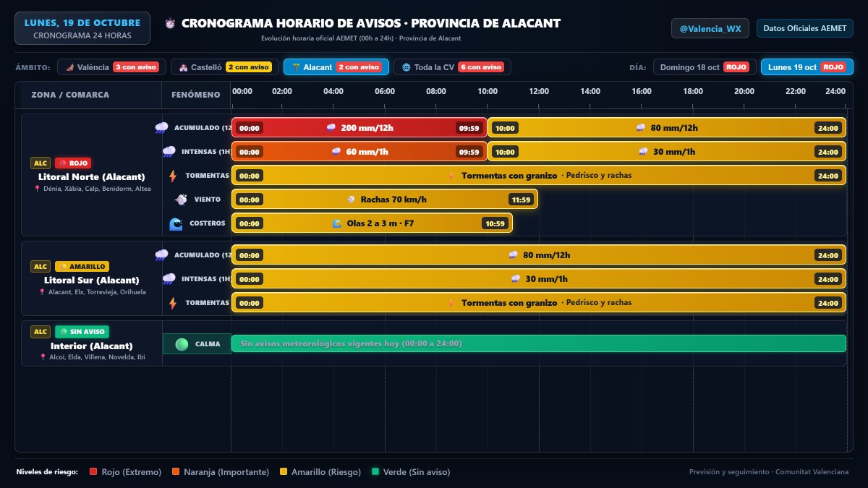Click the 10:59 end time on the coastal bar
The image size is (868, 488).
[495, 223]
